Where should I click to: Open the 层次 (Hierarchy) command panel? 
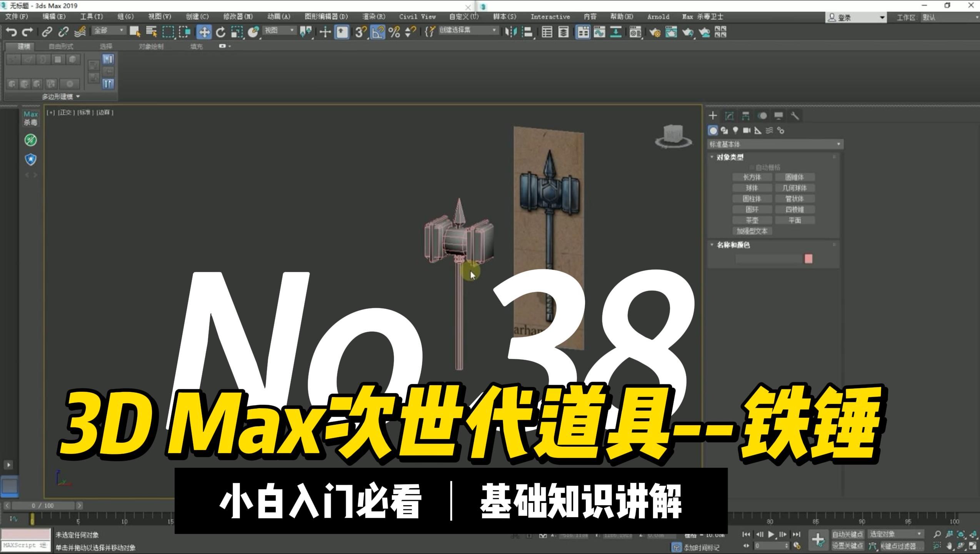(745, 115)
